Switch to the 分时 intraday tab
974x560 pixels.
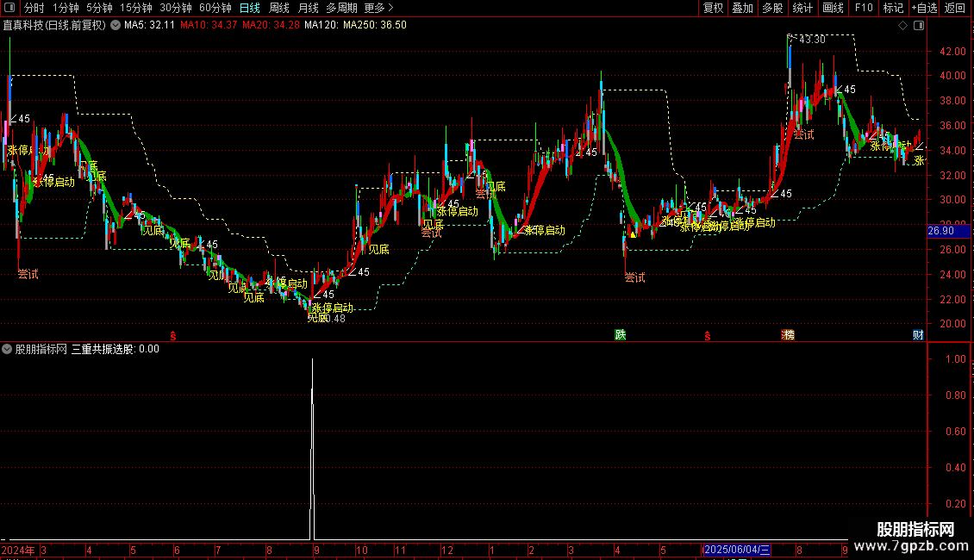click(x=34, y=8)
